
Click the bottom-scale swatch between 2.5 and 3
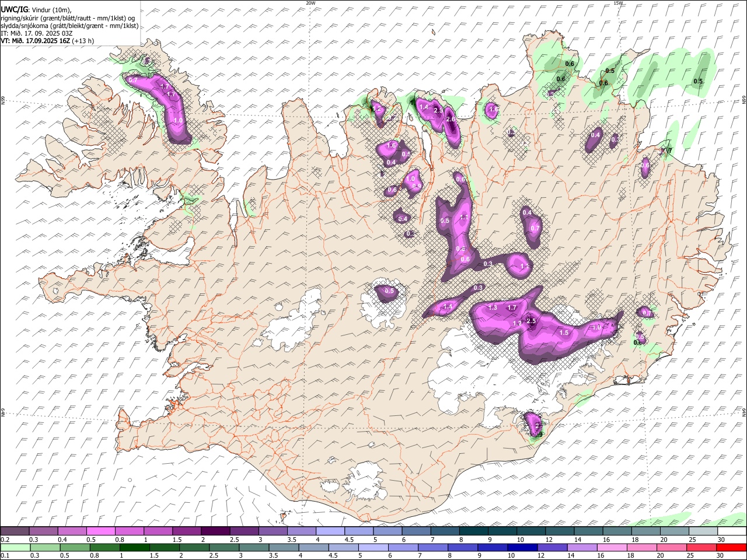(224, 548)
